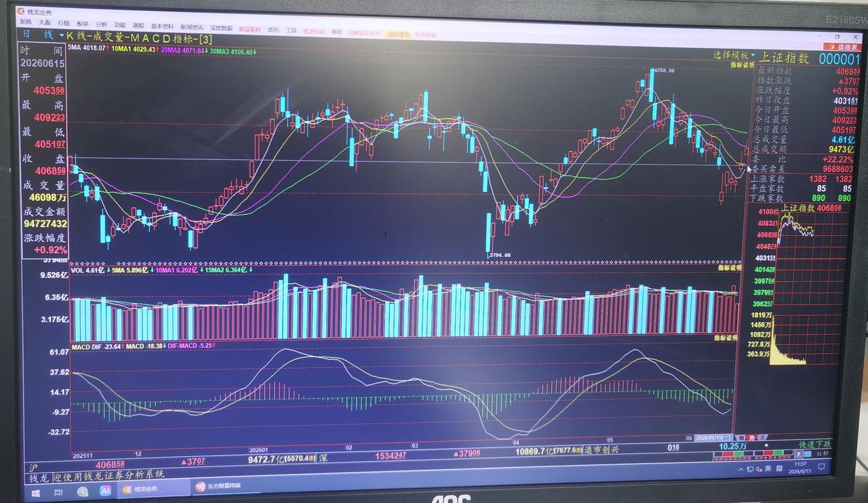
Task: Click the 成交金额 94727432 value
Action: [45, 223]
